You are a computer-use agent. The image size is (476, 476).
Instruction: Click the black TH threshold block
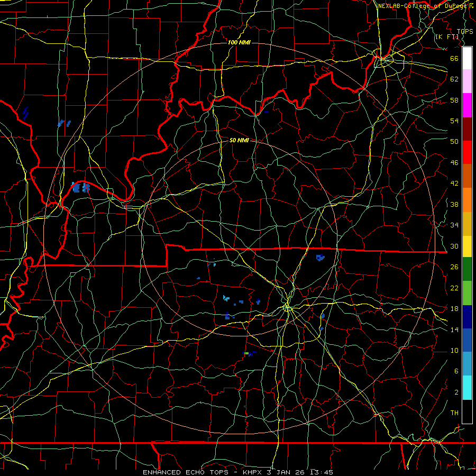(467, 411)
